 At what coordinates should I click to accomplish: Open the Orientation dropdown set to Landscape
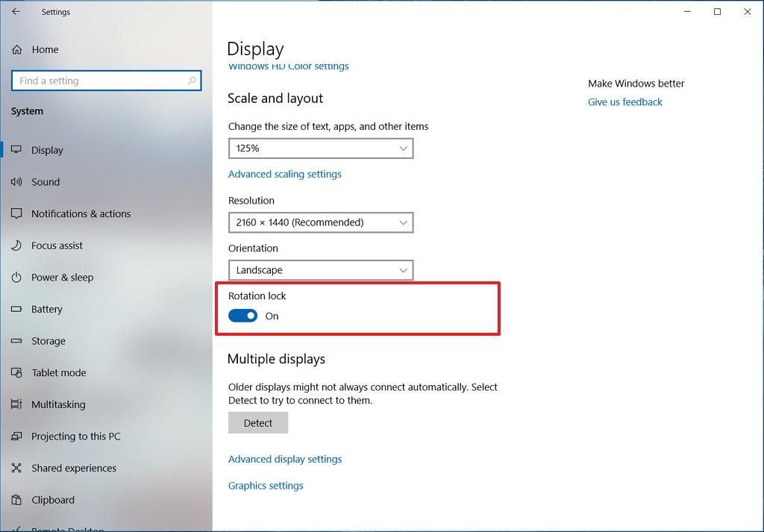[x=321, y=269]
